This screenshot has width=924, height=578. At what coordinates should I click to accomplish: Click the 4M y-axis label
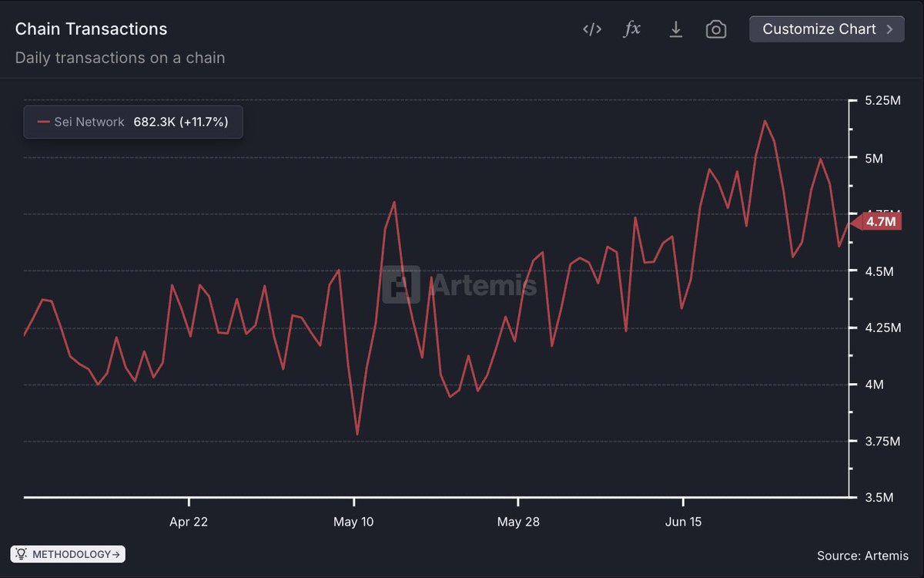coord(874,385)
